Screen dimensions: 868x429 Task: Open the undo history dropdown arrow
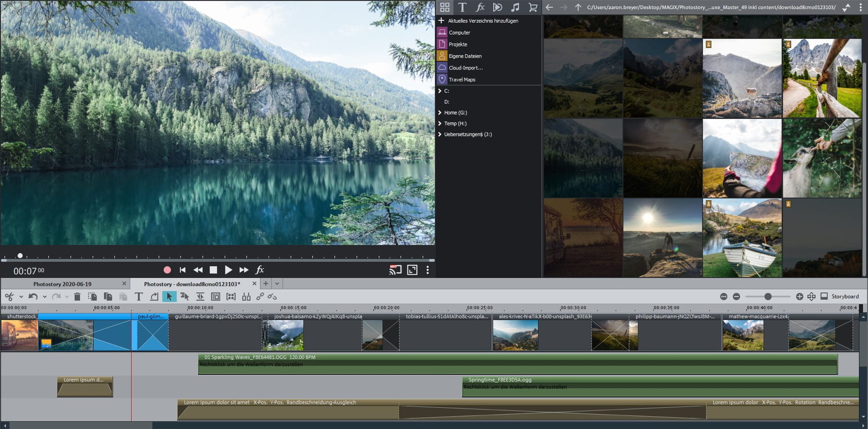pos(44,297)
